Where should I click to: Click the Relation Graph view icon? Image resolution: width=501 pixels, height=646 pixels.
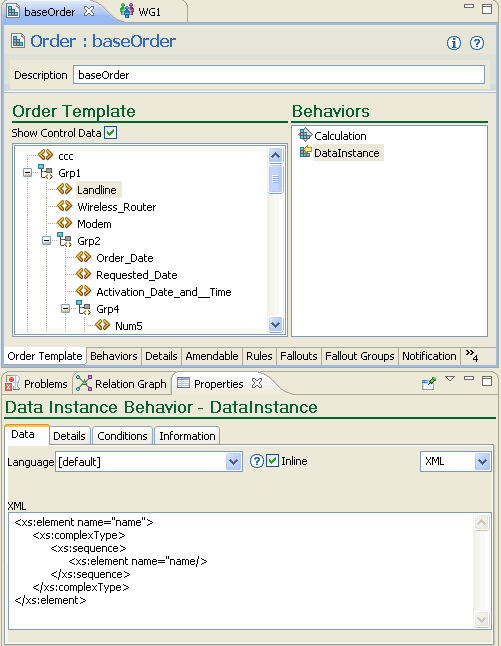(x=84, y=383)
